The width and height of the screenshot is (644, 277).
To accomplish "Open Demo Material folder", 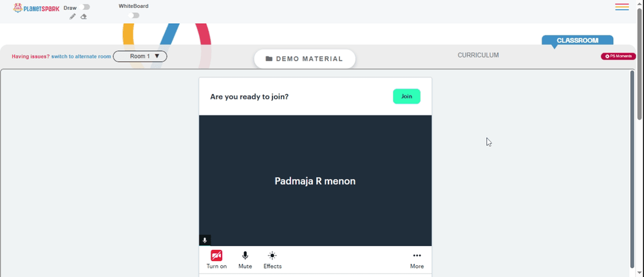I will pos(305,59).
